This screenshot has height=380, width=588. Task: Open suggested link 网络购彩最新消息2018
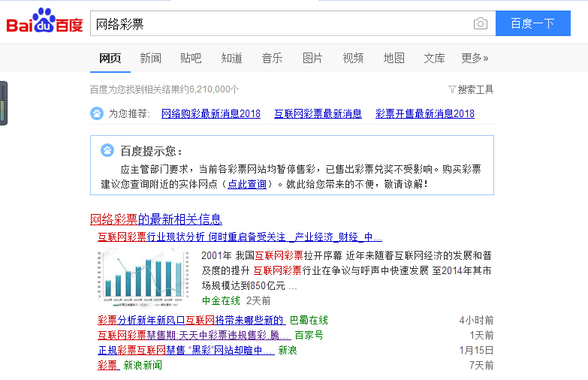click(211, 113)
